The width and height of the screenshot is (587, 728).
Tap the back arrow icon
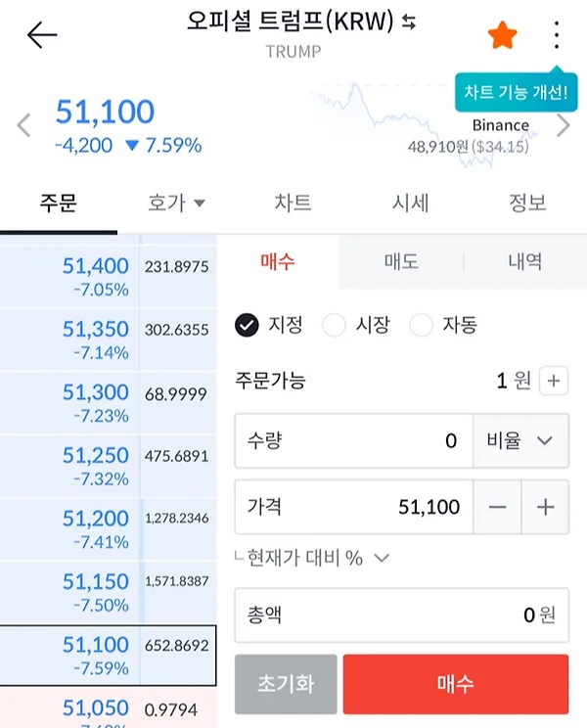42,35
